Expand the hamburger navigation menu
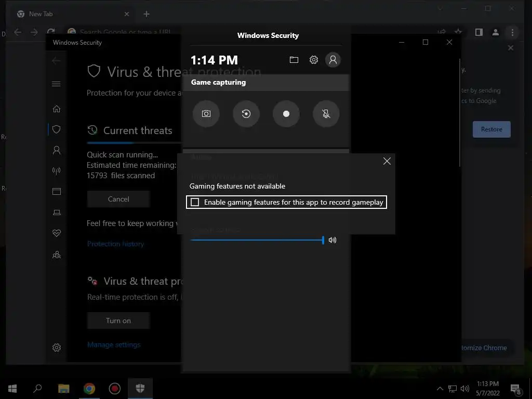 [56, 84]
